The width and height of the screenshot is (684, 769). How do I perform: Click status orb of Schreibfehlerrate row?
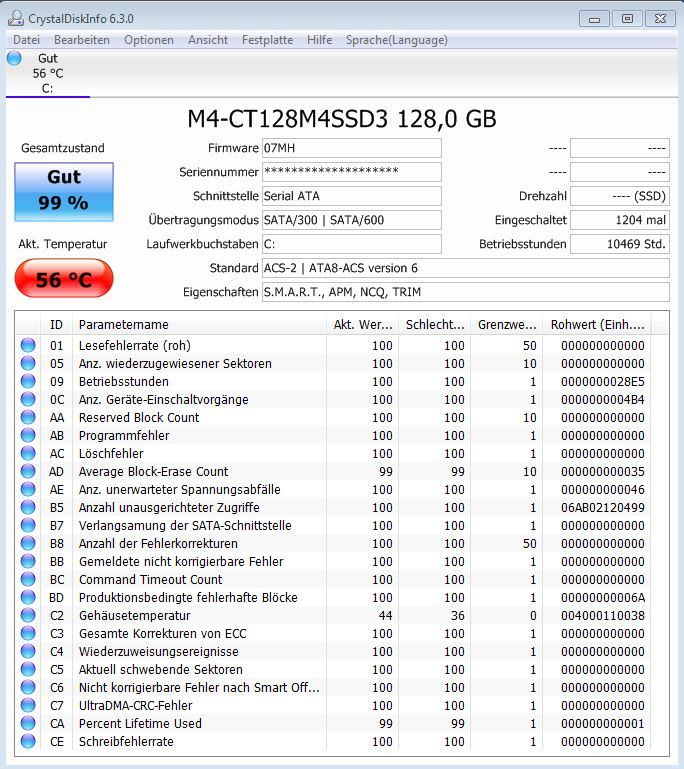[x=28, y=741]
